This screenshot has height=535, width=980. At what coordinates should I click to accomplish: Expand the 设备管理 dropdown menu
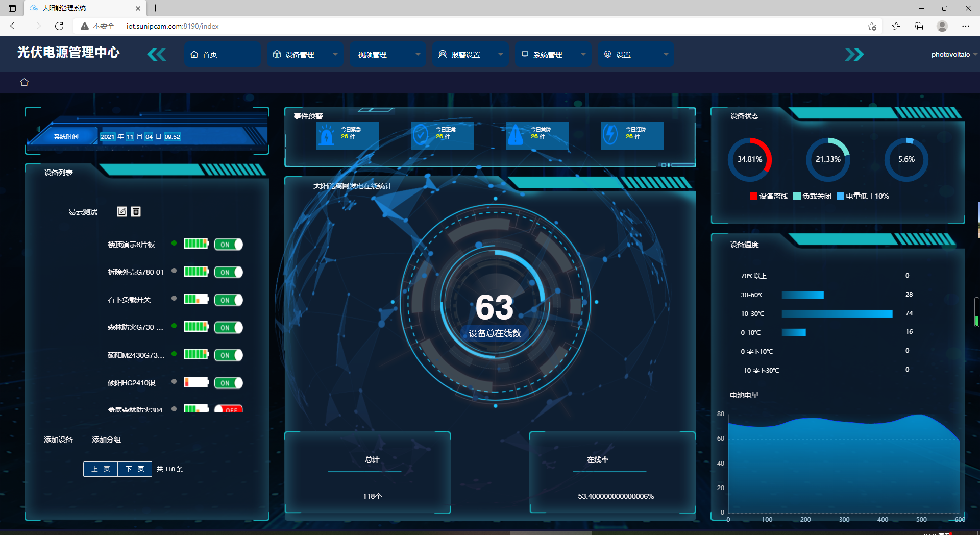pyautogui.click(x=305, y=55)
